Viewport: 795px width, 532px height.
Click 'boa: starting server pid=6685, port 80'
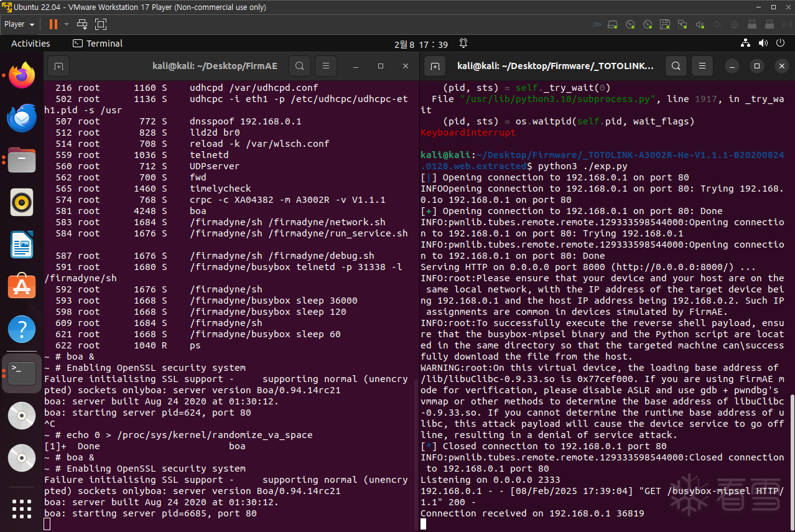coord(151,513)
